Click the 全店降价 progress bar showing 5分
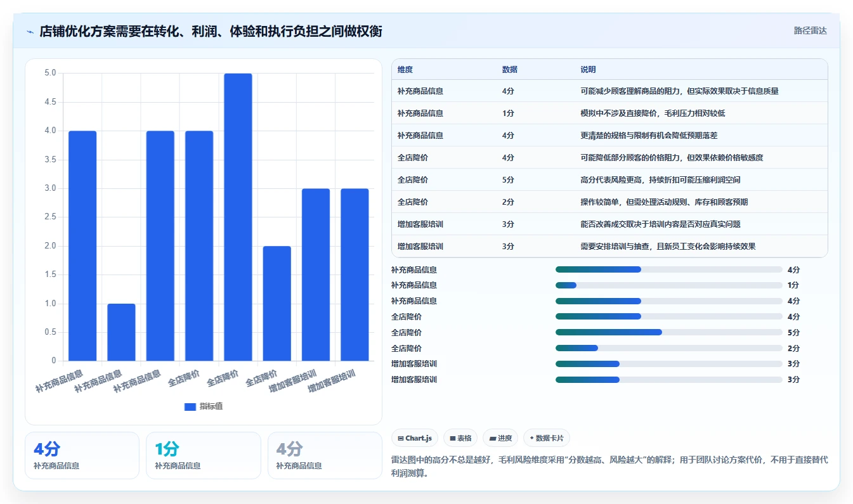The width and height of the screenshot is (853, 504). coord(668,332)
